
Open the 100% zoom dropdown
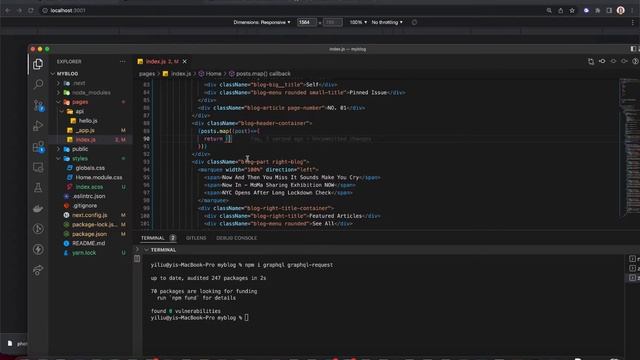[358, 22]
